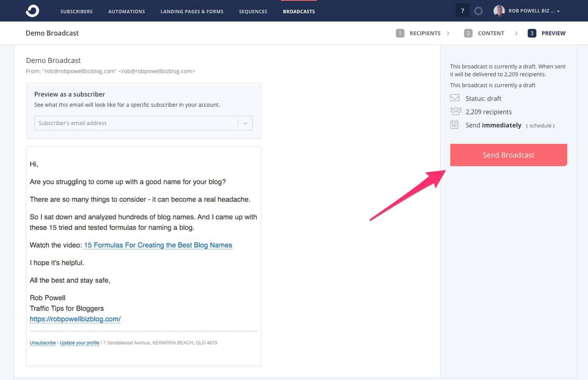Click the 'Are you struggling' question line

[128, 182]
